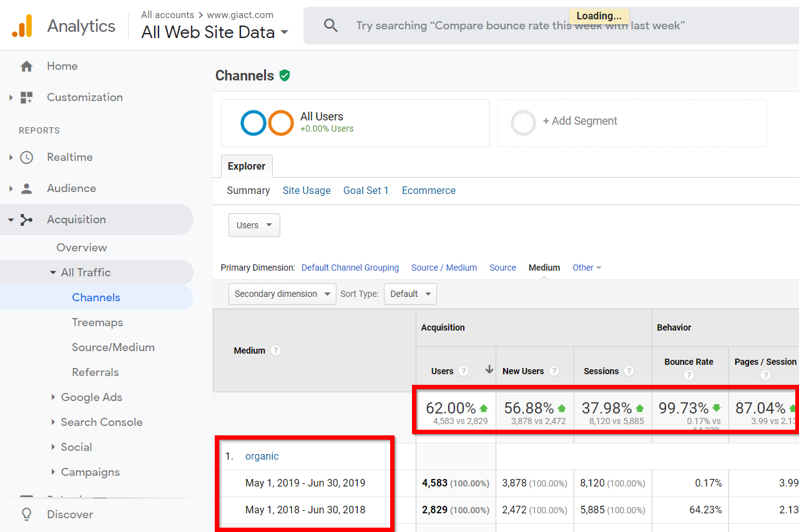Open the Sort Type Default dropdown
Image resolution: width=799 pixels, height=532 pixels.
410,294
